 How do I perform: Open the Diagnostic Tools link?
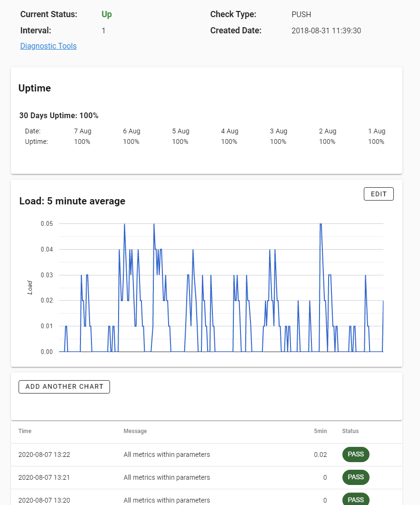point(48,46)
